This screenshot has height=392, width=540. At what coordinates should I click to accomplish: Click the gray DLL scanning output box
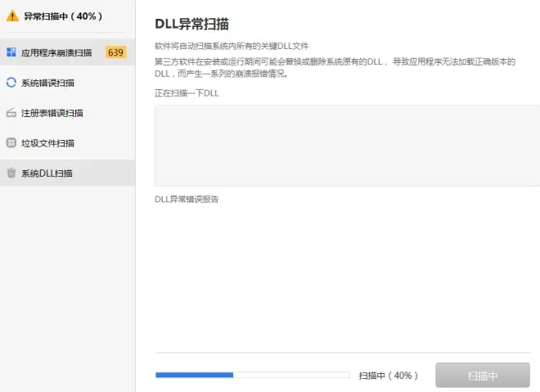[347, 146]
